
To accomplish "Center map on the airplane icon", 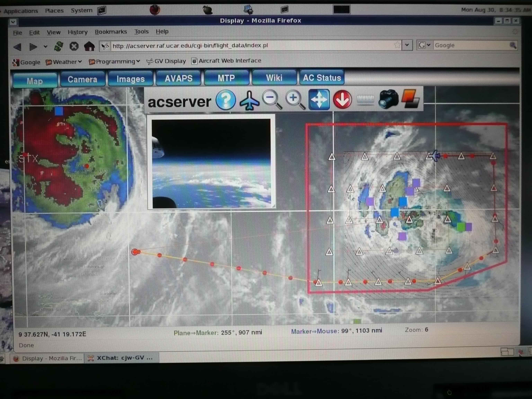I will click(249, 101).
